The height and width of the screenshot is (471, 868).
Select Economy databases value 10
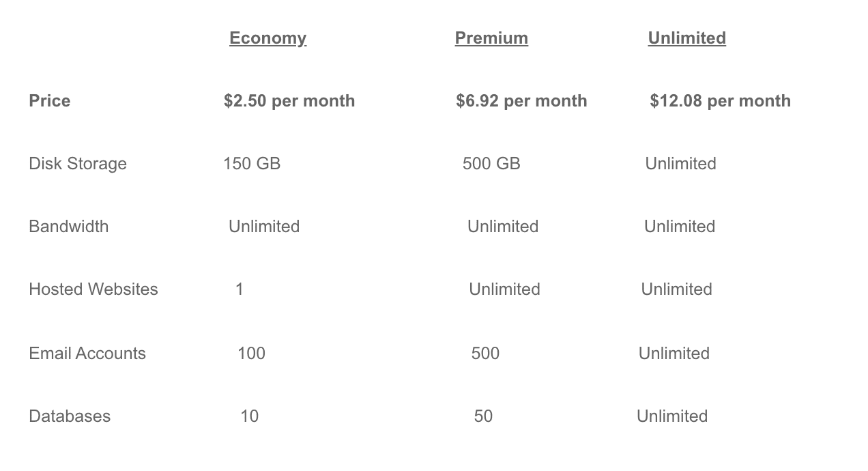(x=249, y=416)
